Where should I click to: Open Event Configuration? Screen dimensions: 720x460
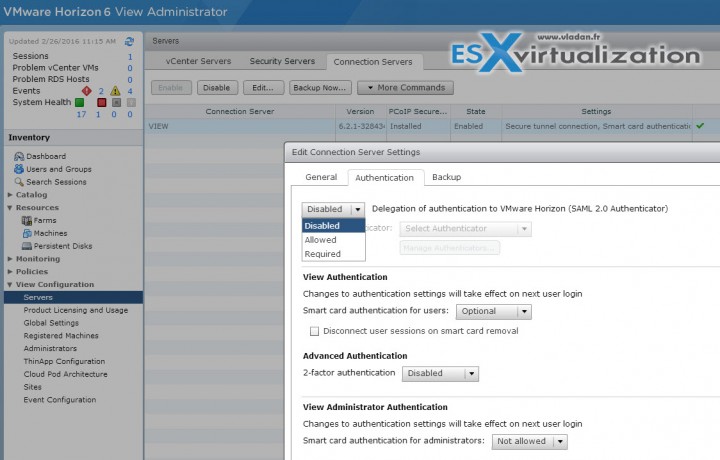coord(60,400)
